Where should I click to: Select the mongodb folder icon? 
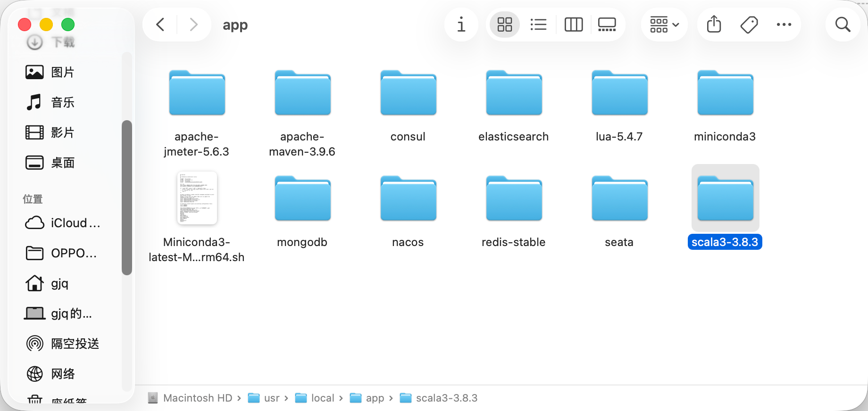point(303,198)
